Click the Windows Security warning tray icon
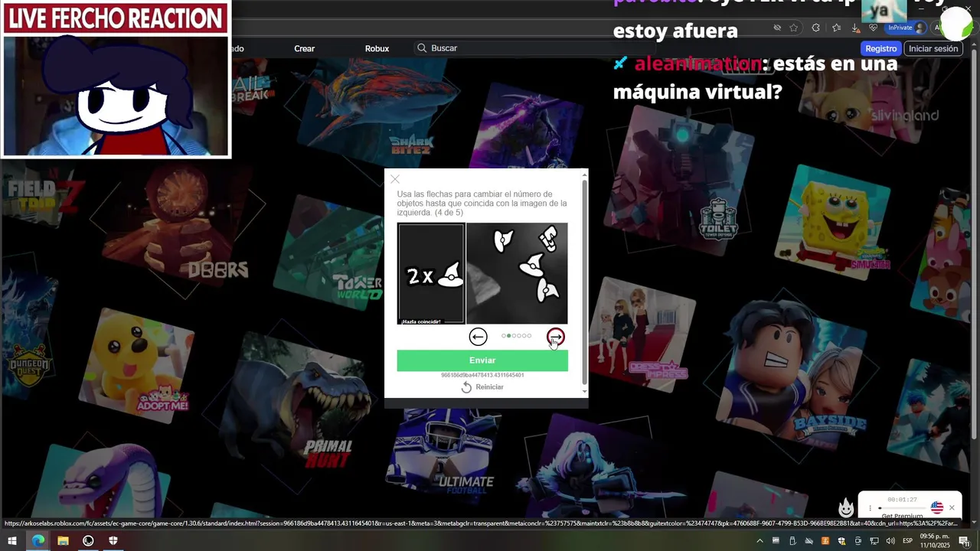Viewport: 980px width, 551px height. pyautogui.click(x=841, y=541)
